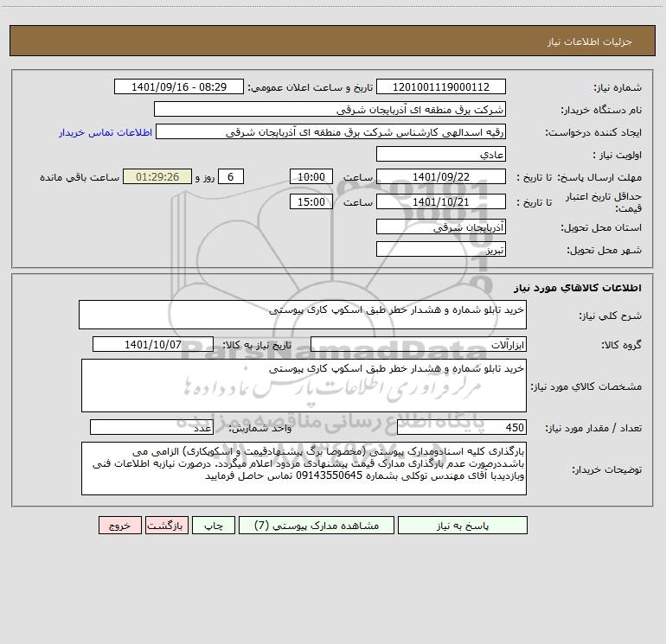Click label گروه کالا
Screen dimensions: 666x644
click(x=621, y=345)
